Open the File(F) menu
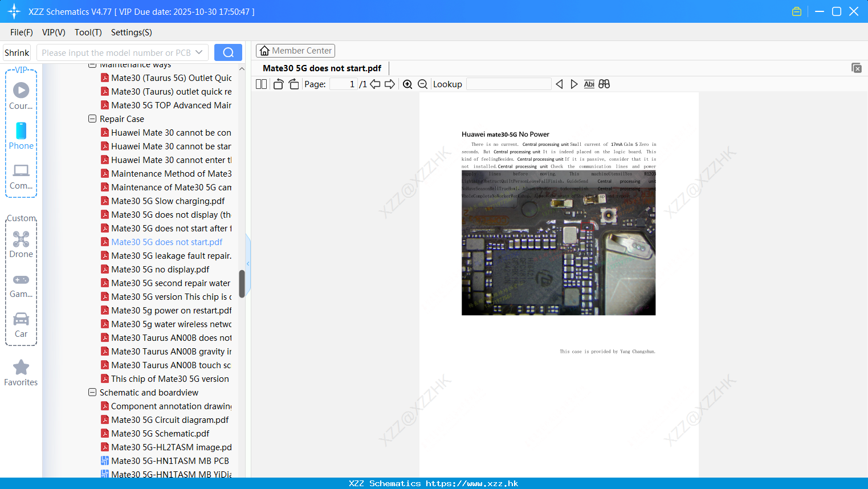Viewport: 868px width, 489px height. 22,32
